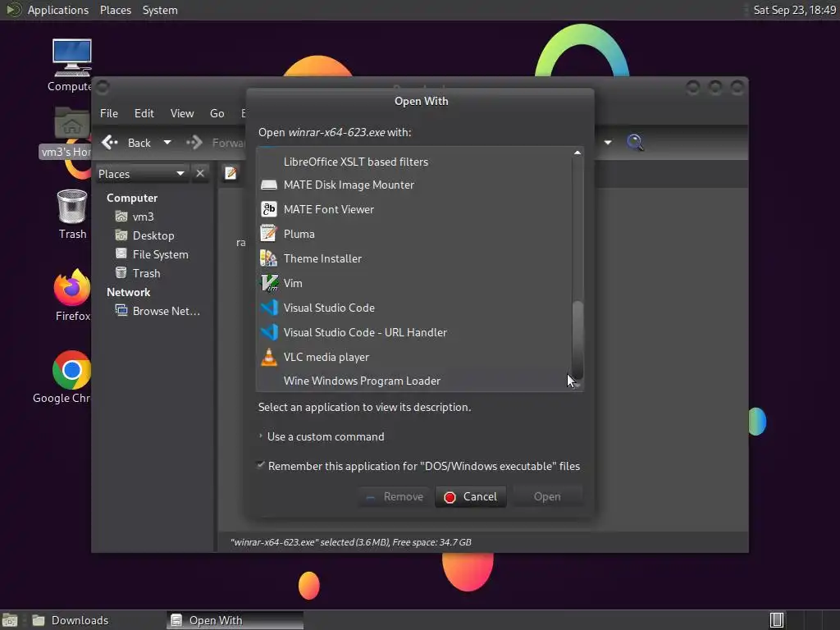The height and width of the screenshot is (630, 840).
Task: Open the dropdown arrow beside search icon
Action: pos(608,143)
